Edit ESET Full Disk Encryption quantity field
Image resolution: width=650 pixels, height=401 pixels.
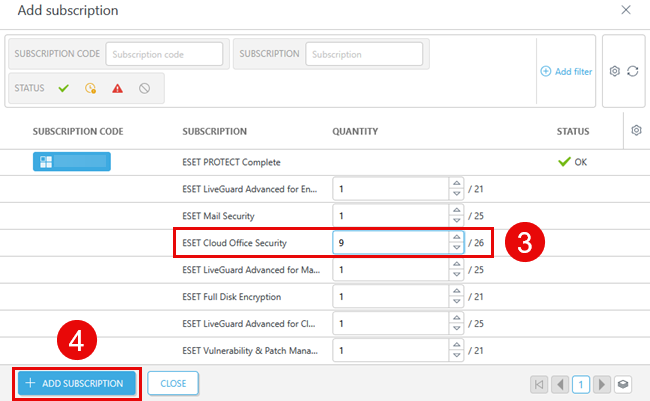click(390, 296)
